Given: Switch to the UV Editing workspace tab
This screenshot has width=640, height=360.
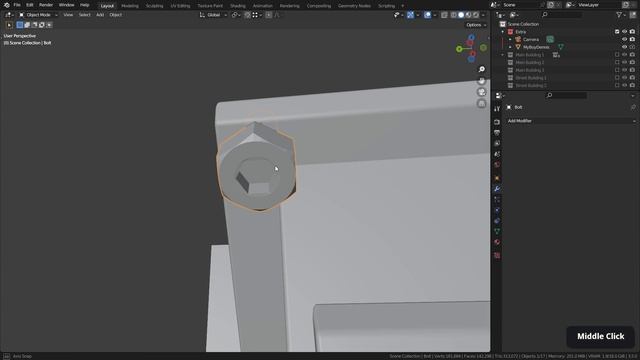Looking at the screenshot, I should pos(180,6).
